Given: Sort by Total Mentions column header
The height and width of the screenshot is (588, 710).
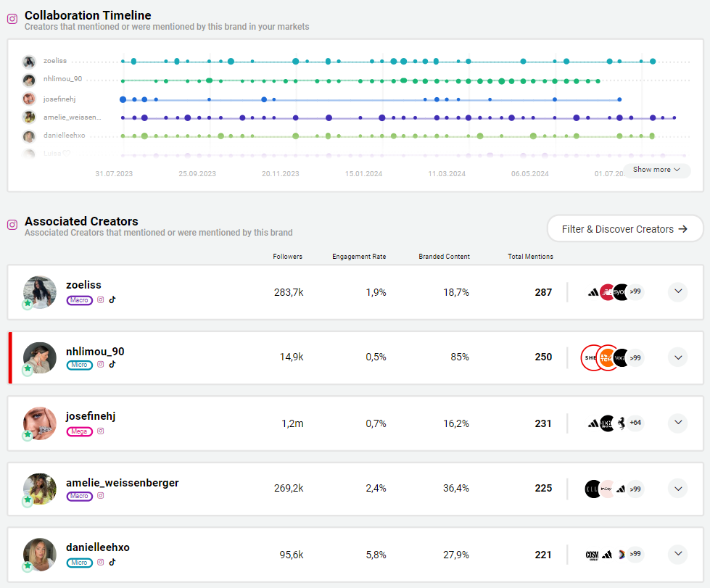Looking at the screenshot, I should (530, 257).
